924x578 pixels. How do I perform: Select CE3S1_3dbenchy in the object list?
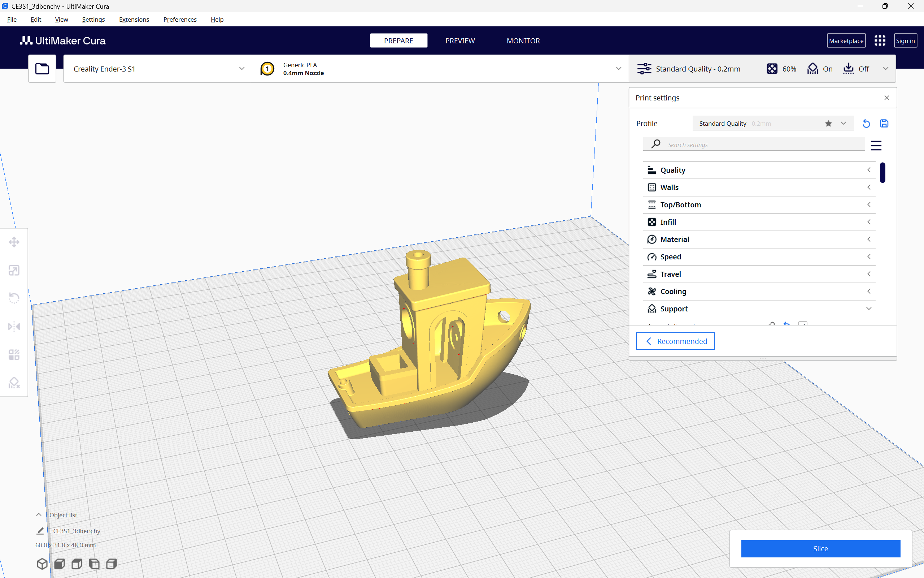click(77, 531)
